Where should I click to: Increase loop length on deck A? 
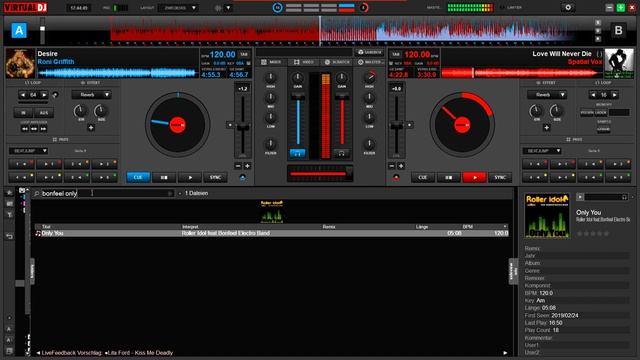(x=44, y=95)
